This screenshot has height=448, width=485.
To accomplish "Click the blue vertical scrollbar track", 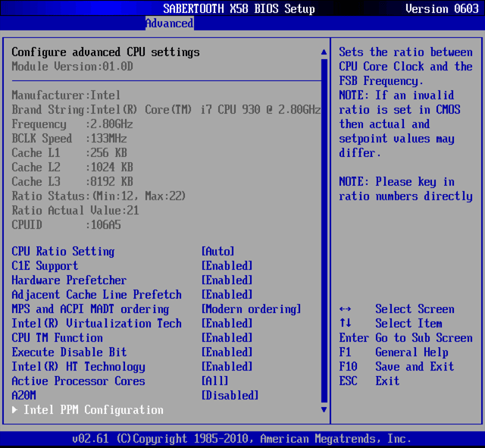I will (x=324, y=230).
